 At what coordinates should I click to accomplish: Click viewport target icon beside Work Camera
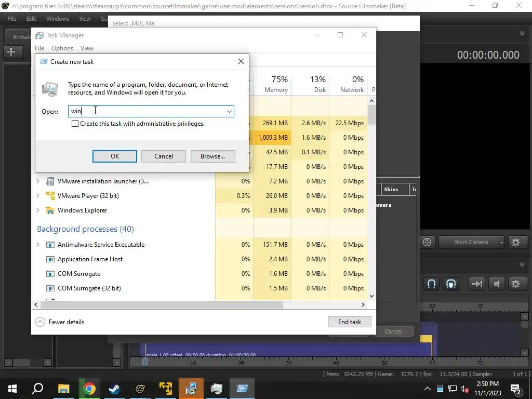[427, 242]
